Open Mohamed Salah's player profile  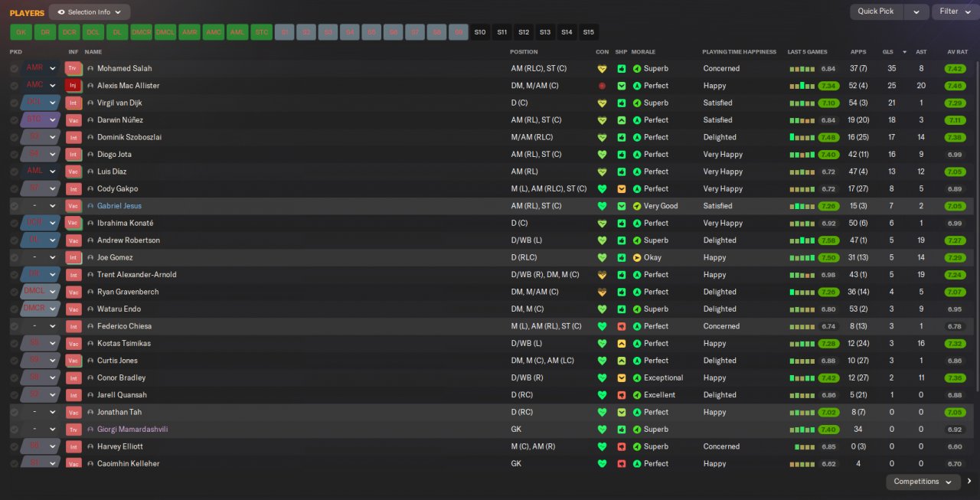click(x=124, y=68)
